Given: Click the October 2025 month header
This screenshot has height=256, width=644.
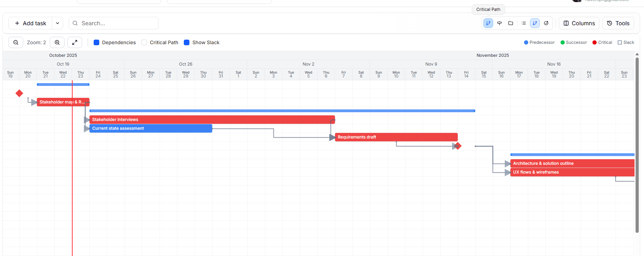Looking at the screenshot, I should (x=63, y=55).
